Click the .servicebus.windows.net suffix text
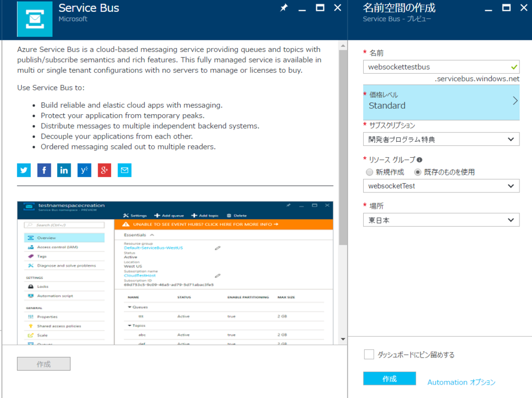532x398 pixels. (x=477, y=79)
